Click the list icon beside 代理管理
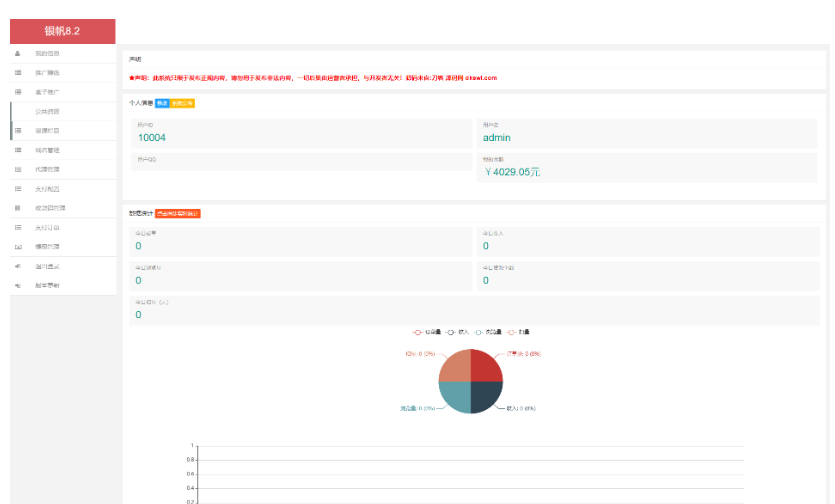Viewport: 835px width, 504px height. click(18, 169)
